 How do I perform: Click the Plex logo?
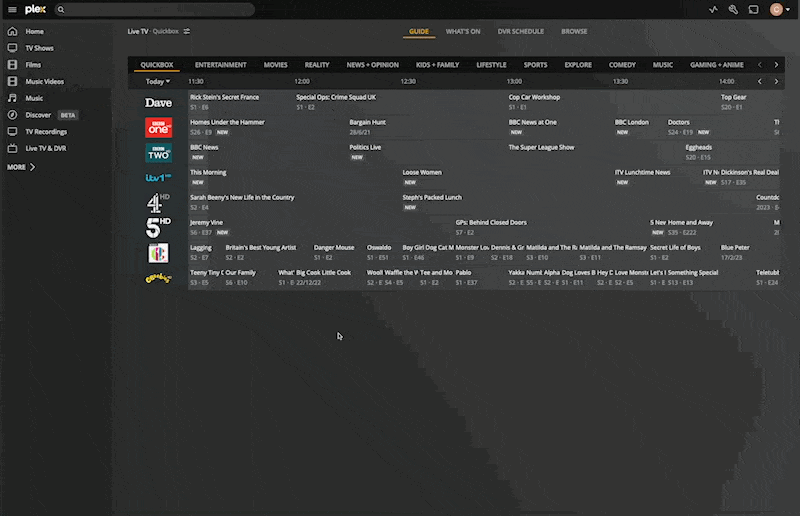tap(35, 9)
